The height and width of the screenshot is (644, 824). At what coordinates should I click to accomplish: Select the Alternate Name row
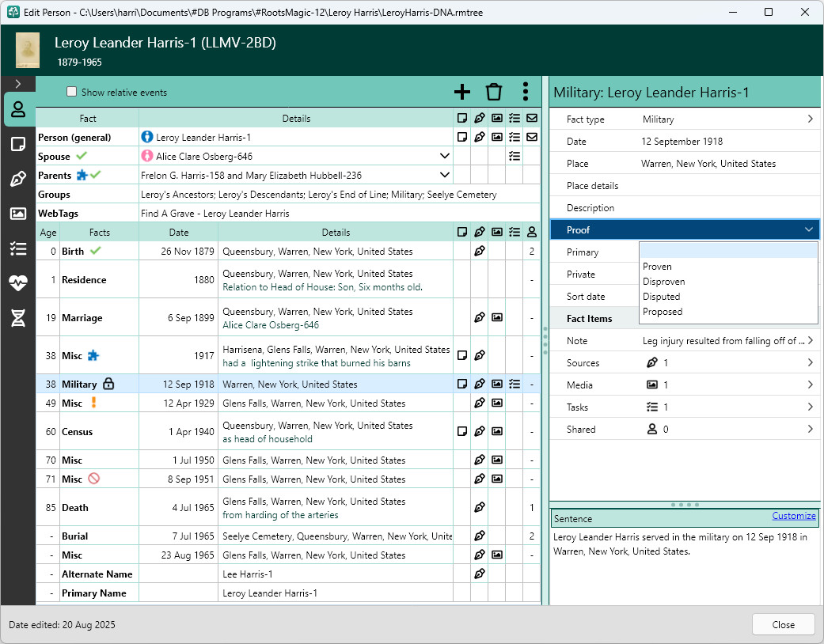[x=288, y=574]
